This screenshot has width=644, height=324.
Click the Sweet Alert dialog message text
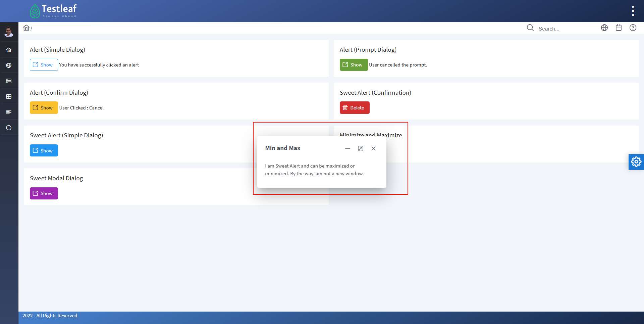[314, 170]
